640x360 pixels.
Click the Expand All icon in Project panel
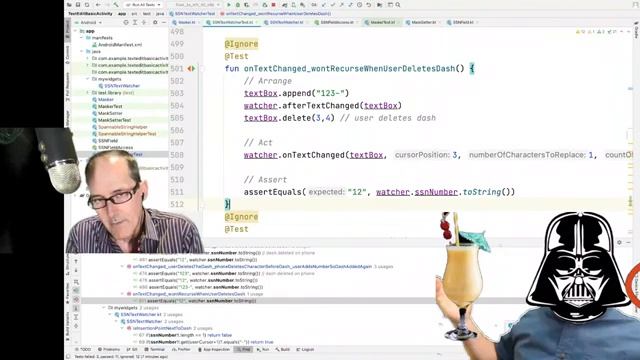click(x=135, y=22)
